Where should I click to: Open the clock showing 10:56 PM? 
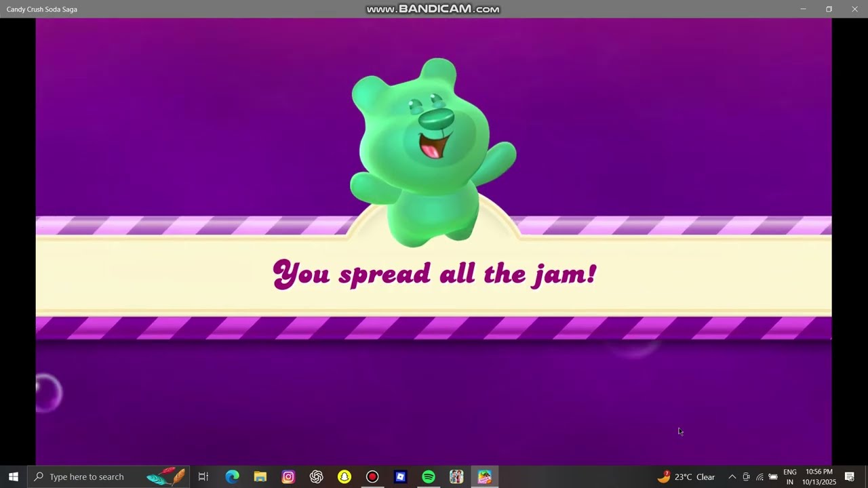point(819,476)
